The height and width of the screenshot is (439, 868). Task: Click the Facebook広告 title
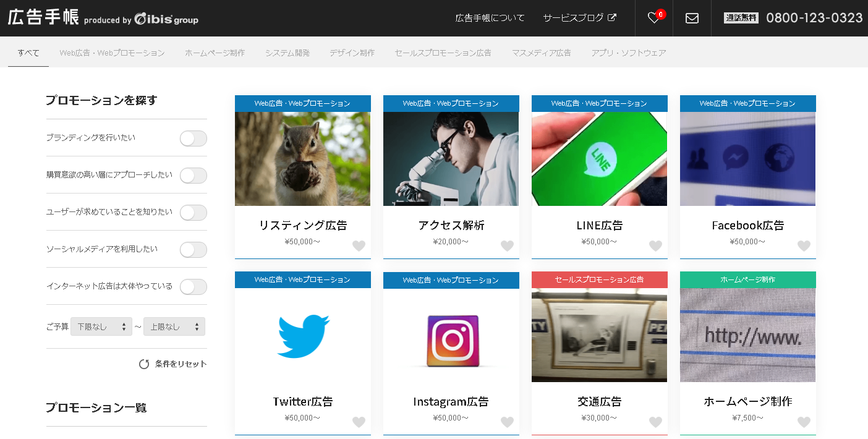(x=748, y=225)
